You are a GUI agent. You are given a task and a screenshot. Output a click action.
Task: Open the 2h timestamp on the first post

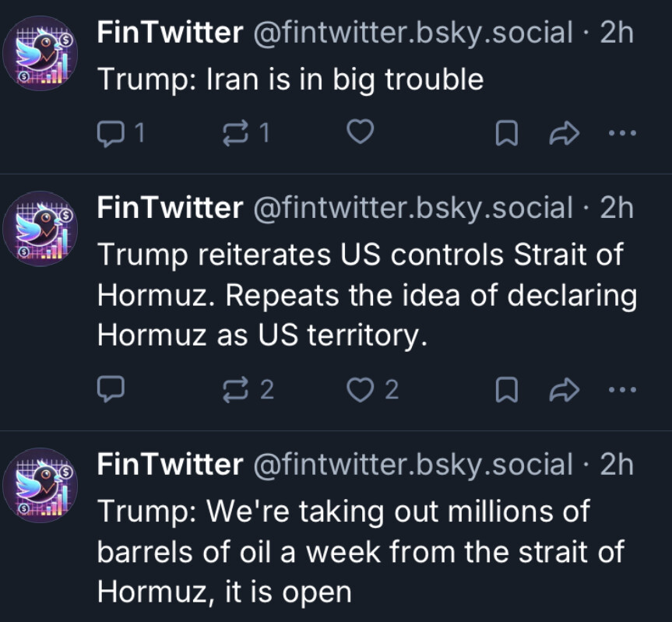point(617,33)
